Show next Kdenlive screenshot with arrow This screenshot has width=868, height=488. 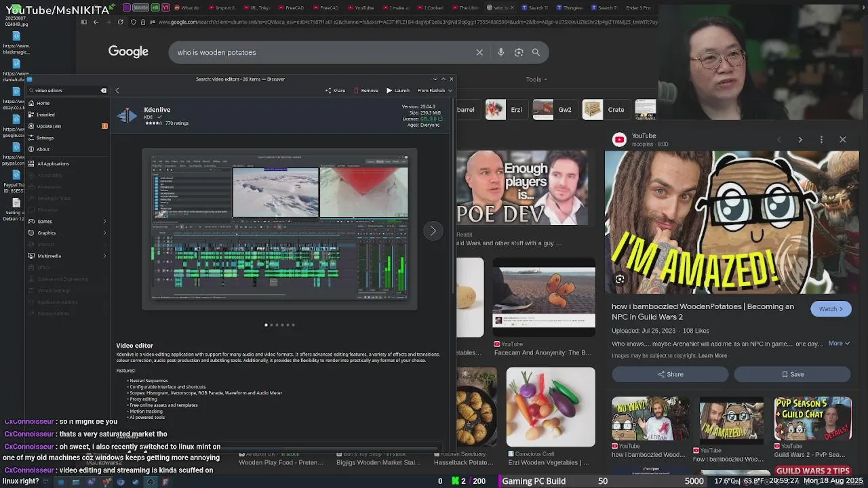(433, 231)
